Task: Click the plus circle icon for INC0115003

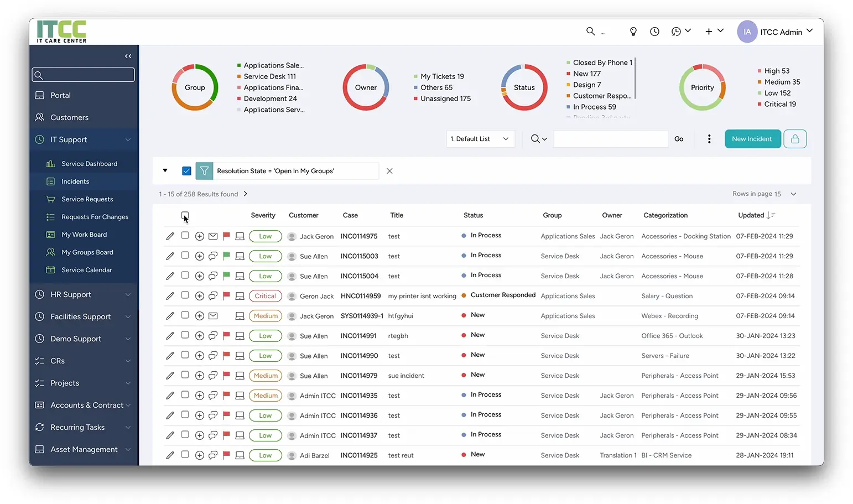Action: click(199, 256)
